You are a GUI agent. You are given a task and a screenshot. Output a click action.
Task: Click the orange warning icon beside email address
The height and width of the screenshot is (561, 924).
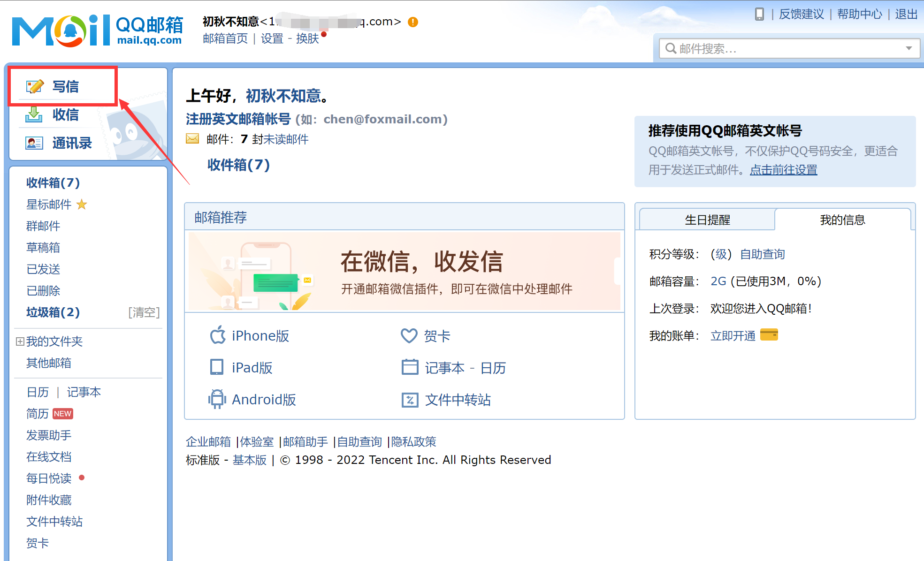413,22
